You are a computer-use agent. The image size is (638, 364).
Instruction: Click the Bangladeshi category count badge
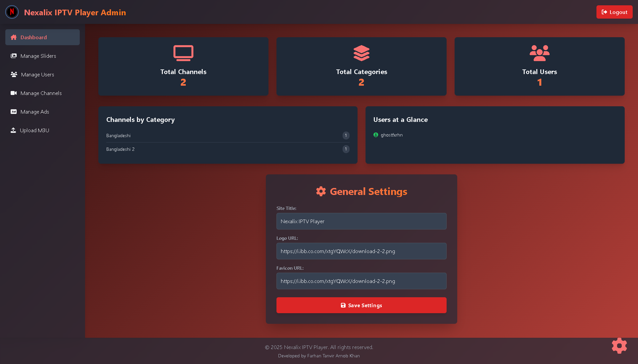346,136
